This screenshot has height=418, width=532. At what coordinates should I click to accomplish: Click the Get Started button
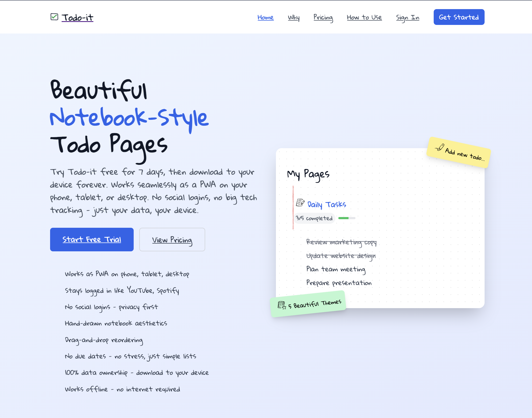coord(459,17)
